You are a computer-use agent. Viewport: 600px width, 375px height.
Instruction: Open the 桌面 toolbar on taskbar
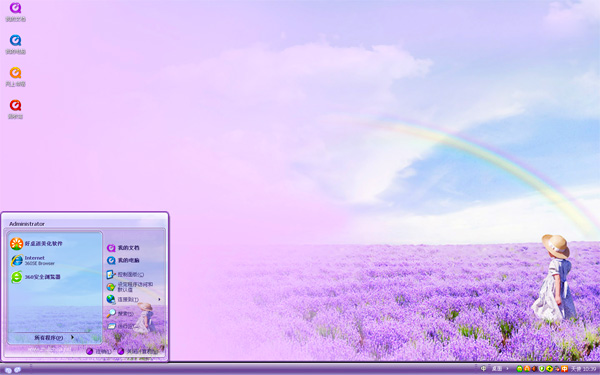pyautogui.click(x=497, y=369)
